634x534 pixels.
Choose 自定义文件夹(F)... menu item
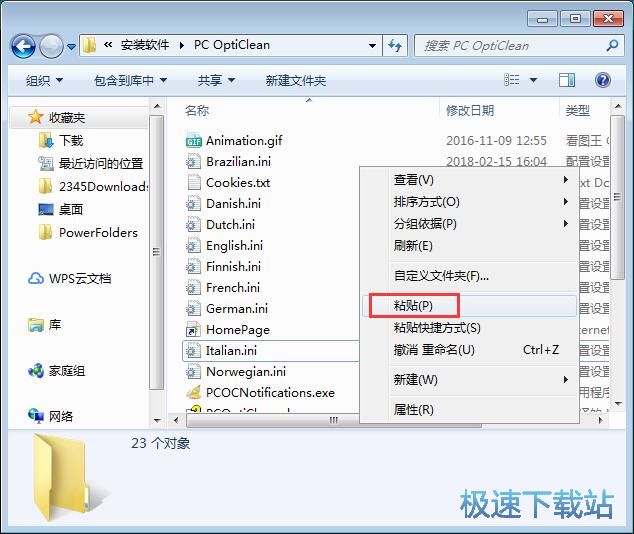pos(469,276)
